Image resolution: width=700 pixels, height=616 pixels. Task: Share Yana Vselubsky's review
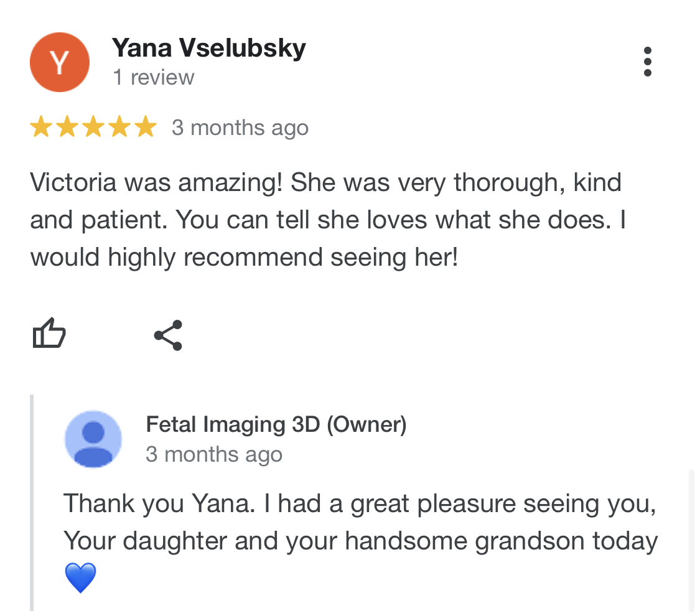168,335
